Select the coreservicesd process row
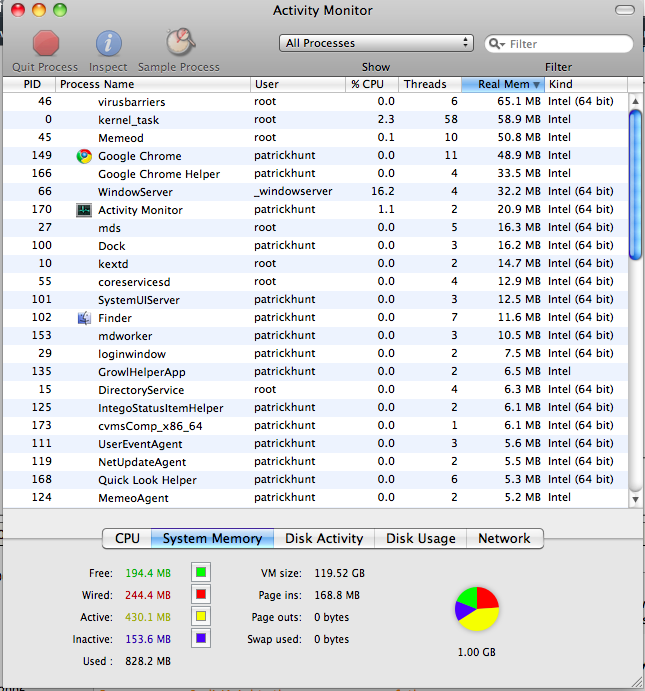Viewport: 645px width, 691px height. point(315,282)
